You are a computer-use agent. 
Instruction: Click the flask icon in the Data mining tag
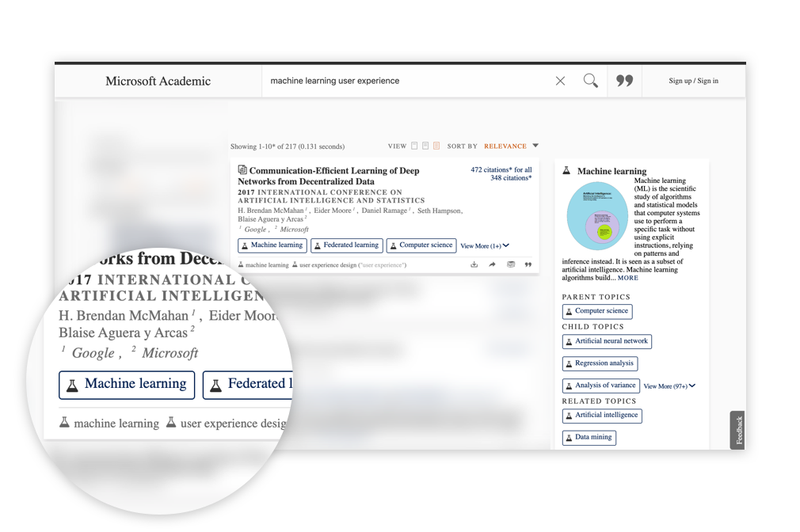pyautogui.click(x=569, y=438)
